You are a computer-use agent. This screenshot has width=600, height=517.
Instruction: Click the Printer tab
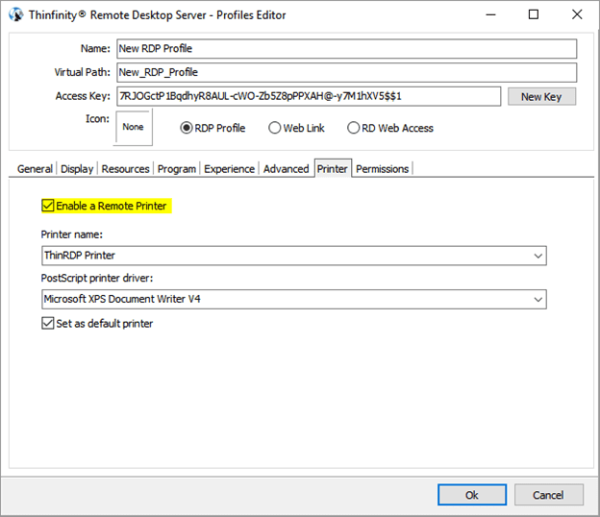tap(332, 168)
